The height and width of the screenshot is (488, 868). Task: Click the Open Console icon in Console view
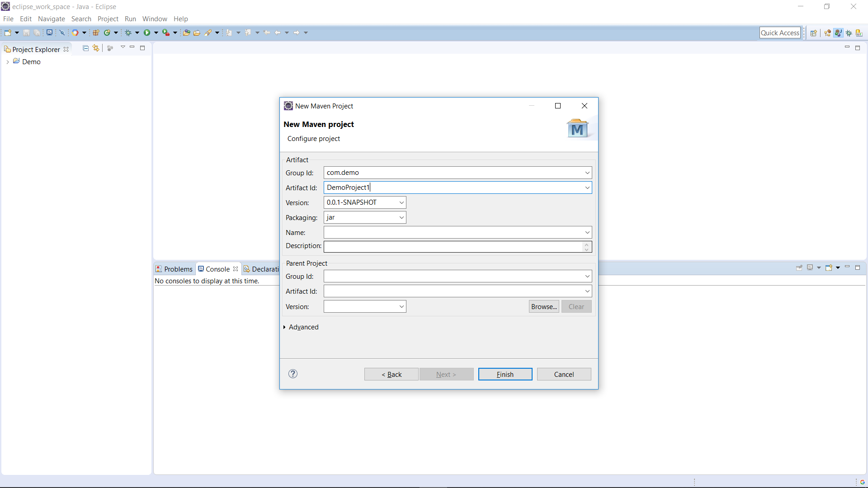coord(829,268)
